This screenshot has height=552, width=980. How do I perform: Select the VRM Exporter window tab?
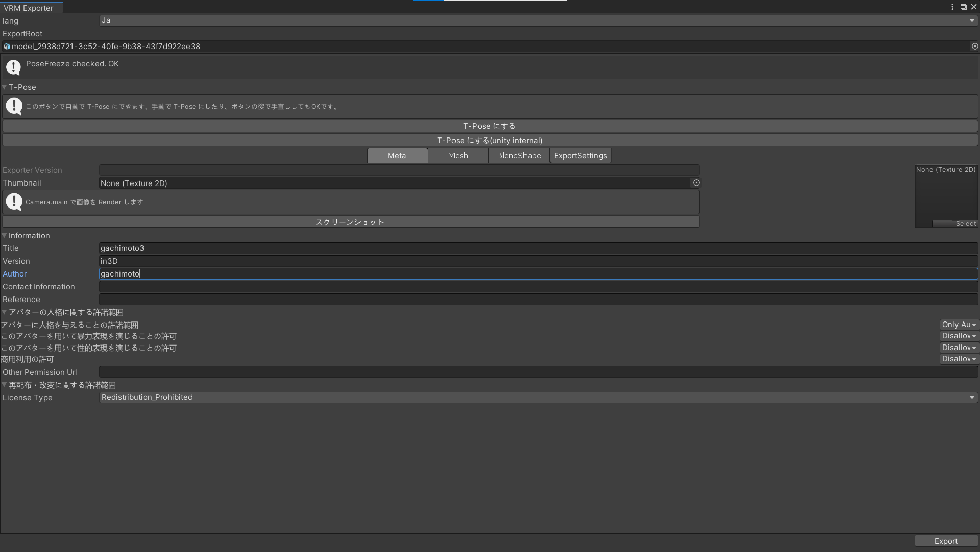tap(31, 8)
